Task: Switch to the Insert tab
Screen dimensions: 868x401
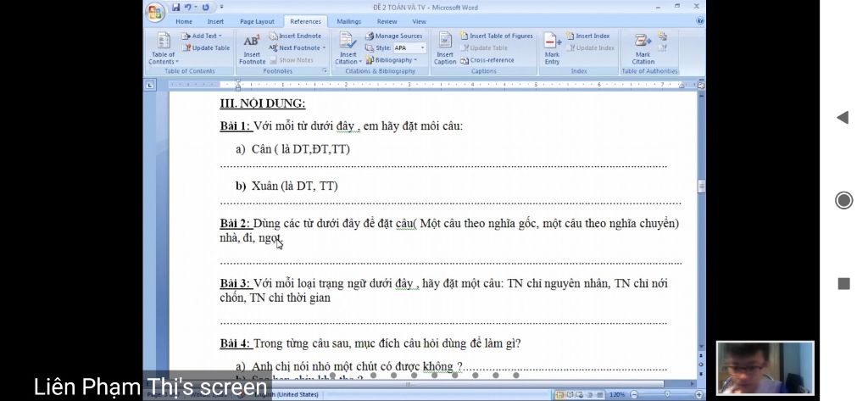Action: tap(215, 21)
